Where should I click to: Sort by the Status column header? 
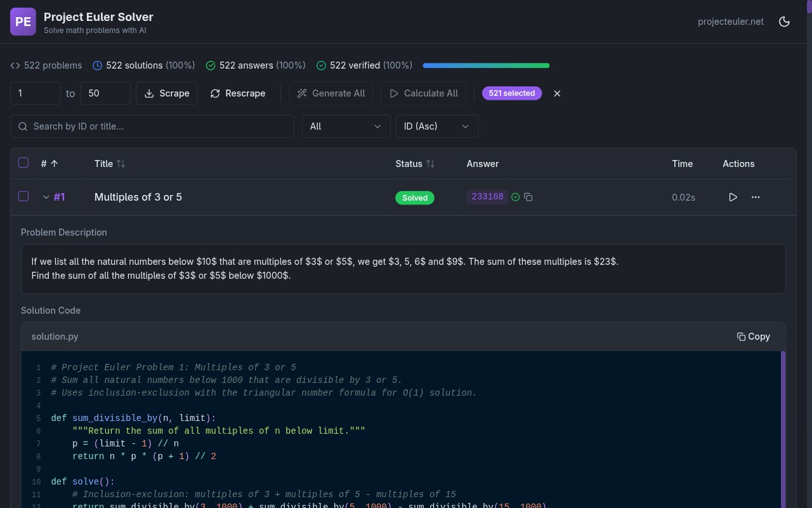pos(415,164)
